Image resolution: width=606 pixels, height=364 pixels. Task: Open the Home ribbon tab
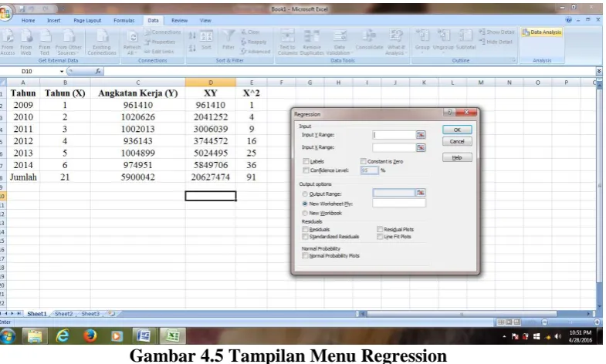[29, 21]
